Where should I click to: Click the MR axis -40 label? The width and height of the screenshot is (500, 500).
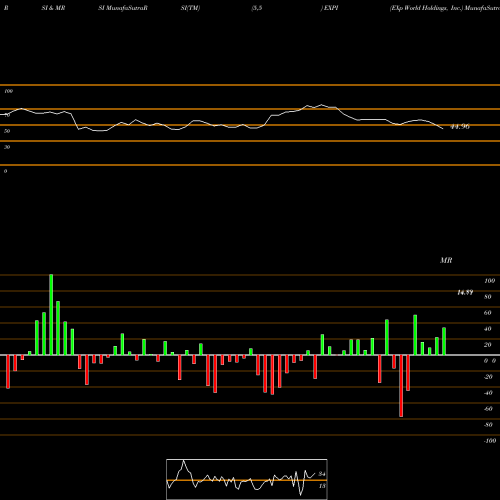click(488, 393)
